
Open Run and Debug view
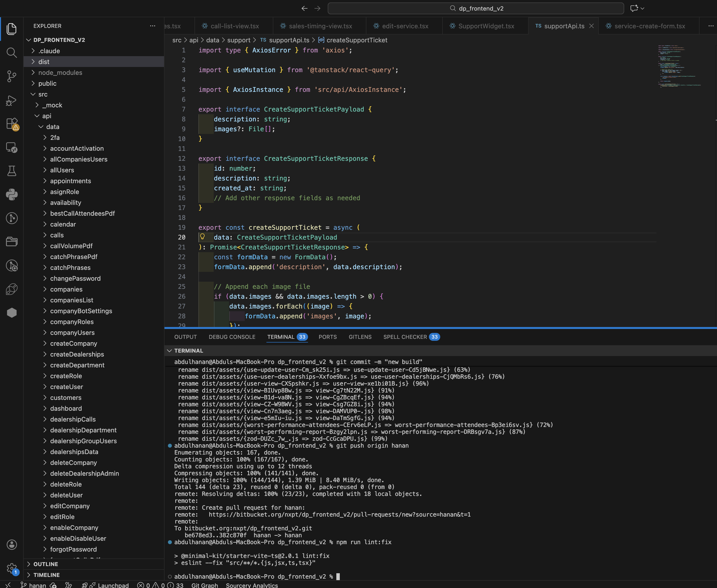click(12, 100)
